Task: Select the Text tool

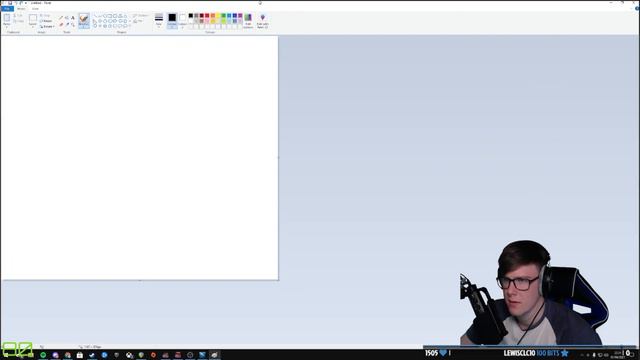Action: 73,18
